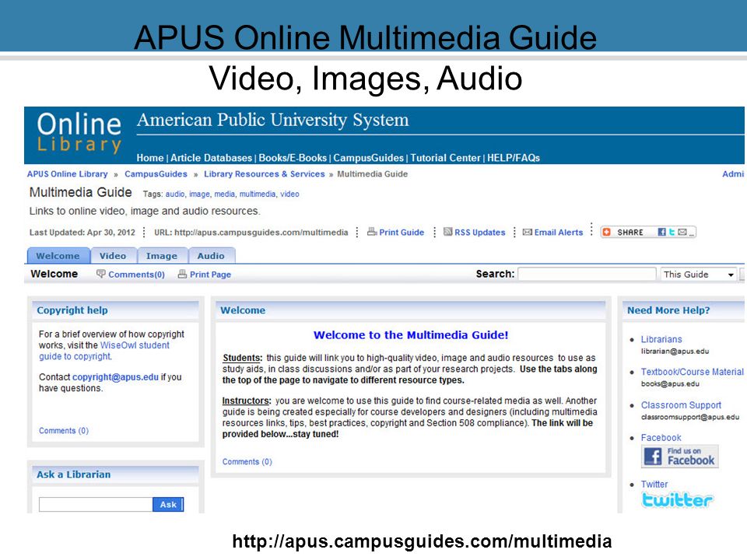
Task: Open the This Guide search scope dropdown
Action: click(698, 275)
